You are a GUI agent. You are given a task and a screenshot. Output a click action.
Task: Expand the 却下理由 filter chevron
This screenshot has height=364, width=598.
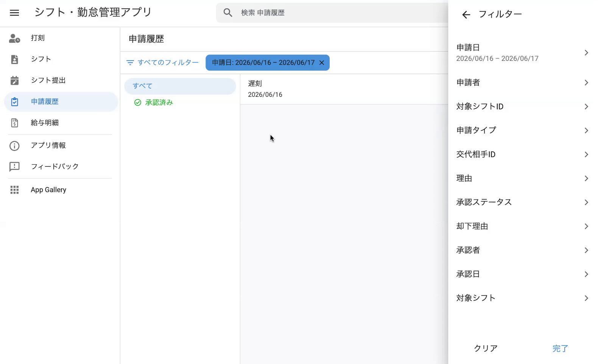(586, 227)
